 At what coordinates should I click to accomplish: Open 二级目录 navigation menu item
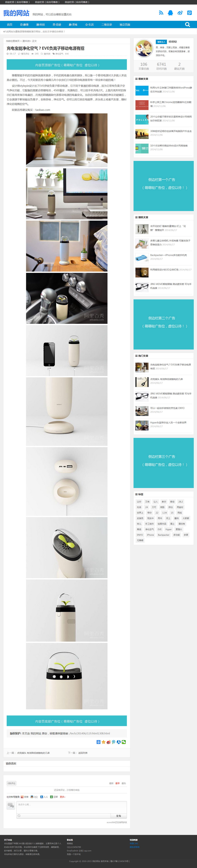pyautogui.click(x=107, y=25)
